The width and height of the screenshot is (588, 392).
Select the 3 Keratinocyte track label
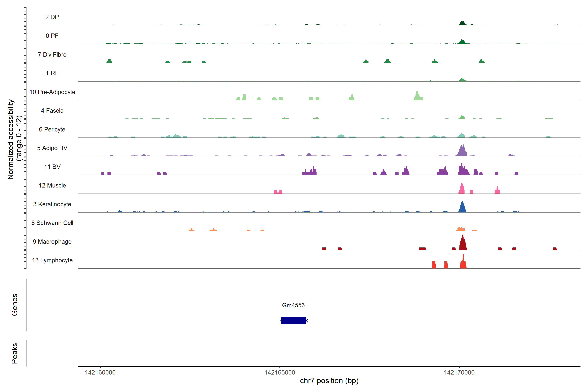tap(52, 204)
